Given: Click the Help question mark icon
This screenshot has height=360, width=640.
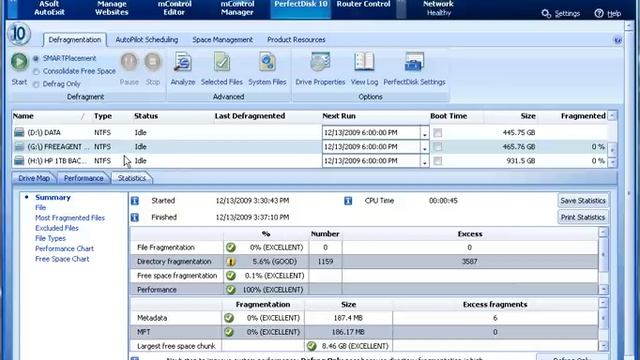Looking at the screenshot, I should (x=599, y=13).
